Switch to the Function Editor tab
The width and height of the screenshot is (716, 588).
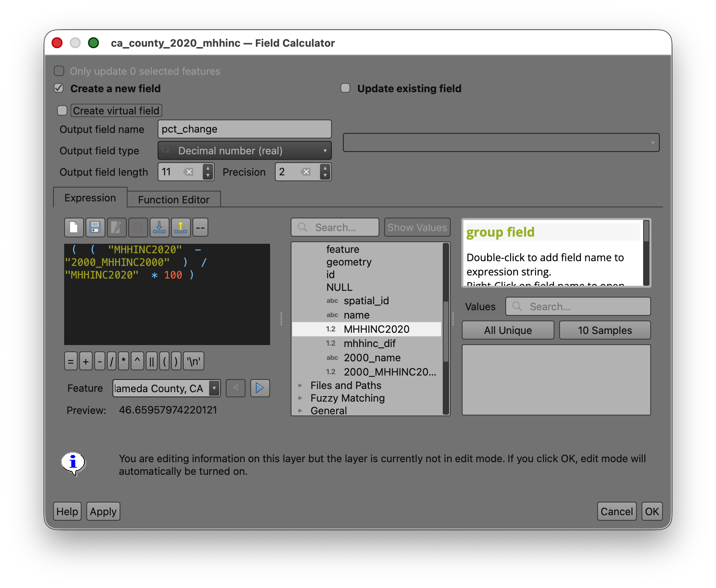coord(173,200)
